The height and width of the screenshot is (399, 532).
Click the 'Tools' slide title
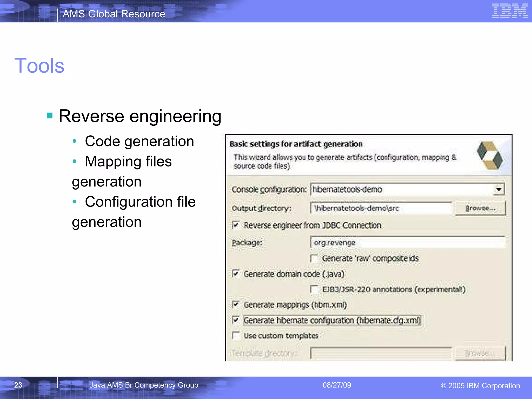click(x=39, y=65)
